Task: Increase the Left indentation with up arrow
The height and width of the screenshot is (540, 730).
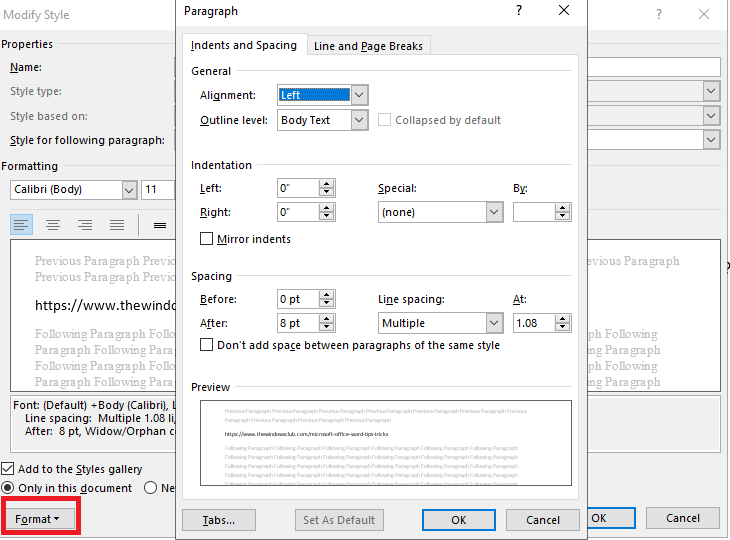Action: pos(326,183)
